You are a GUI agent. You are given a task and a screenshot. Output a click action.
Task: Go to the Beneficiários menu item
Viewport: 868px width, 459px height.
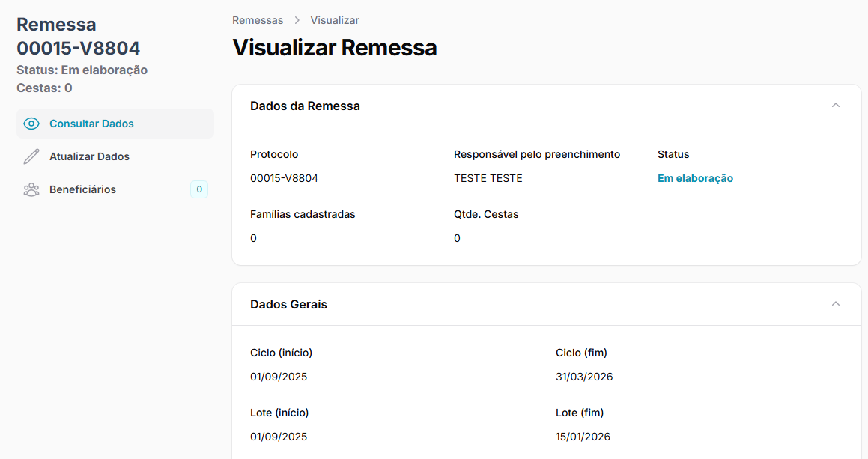pyautogui.click(x=82, y=189)
